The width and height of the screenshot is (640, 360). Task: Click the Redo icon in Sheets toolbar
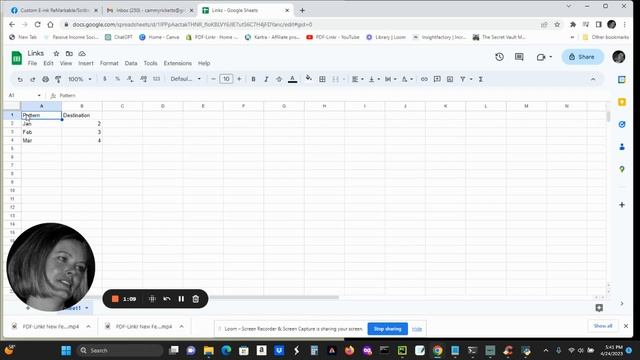(32, 79)
